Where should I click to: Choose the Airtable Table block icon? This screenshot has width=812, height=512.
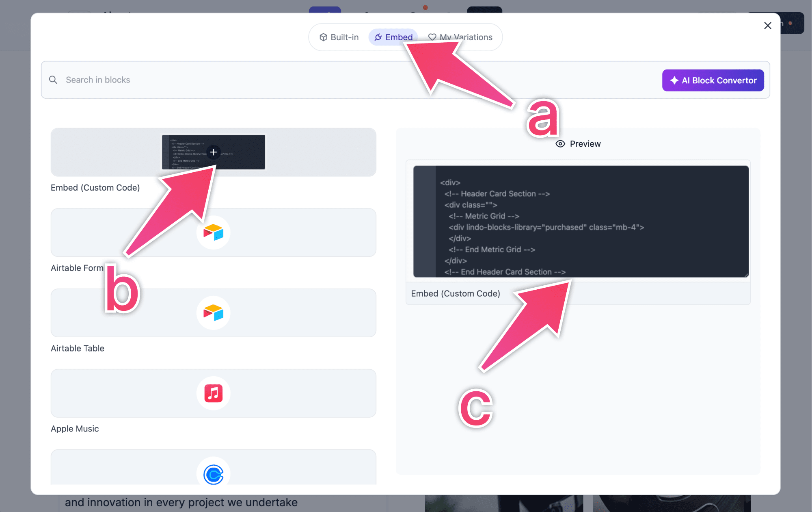pos(214,313)
